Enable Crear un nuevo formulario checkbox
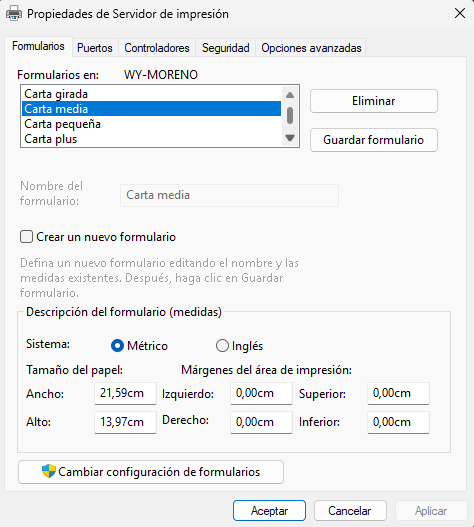 coord(26,237)
